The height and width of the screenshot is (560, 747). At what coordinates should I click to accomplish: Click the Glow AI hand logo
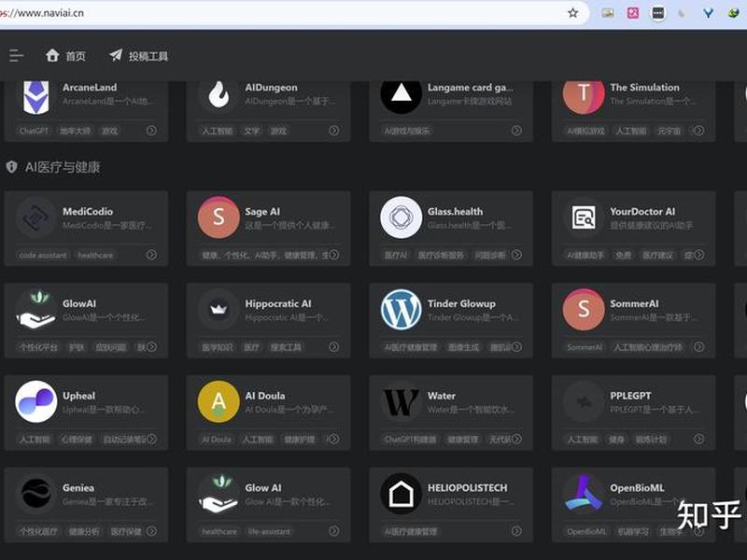pyautogui.click(x=218, y=494)
